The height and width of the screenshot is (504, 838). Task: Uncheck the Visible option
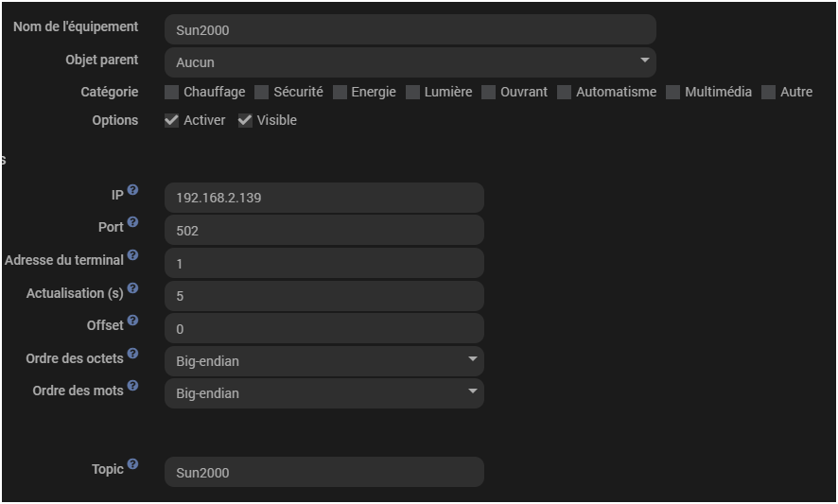245,120
